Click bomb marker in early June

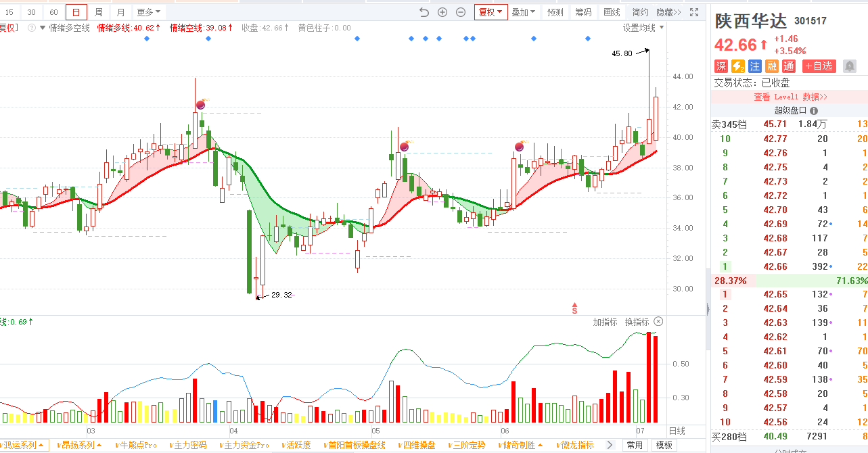tap(520, 146)
